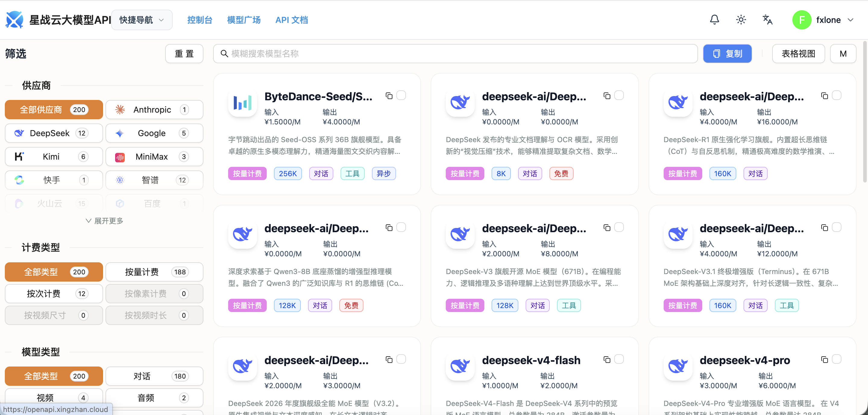Click the 工具 tag on DeepSeek-V3.1 card

point(786,306)
